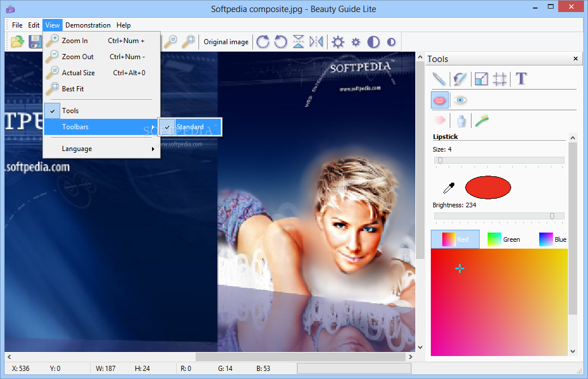Viewport: 588px width, 379px height.
Task: Mirror the image horizontally
Action: point(316,42)
